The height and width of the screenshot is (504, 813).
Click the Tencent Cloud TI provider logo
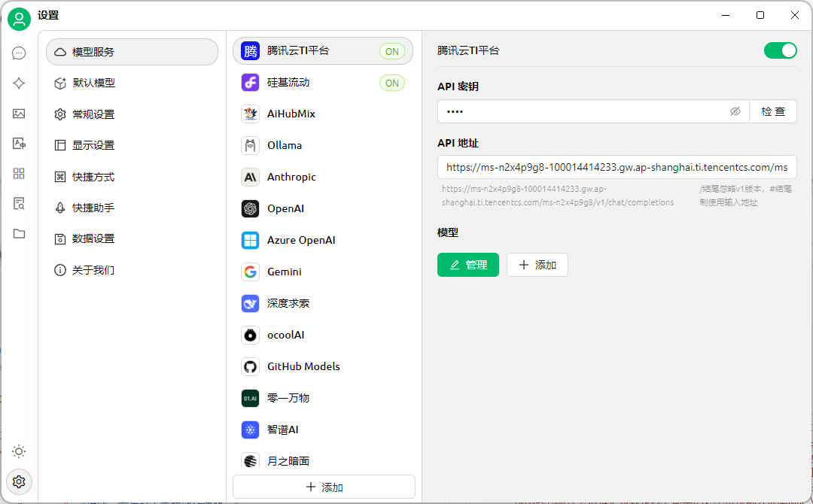click(251, 50)
